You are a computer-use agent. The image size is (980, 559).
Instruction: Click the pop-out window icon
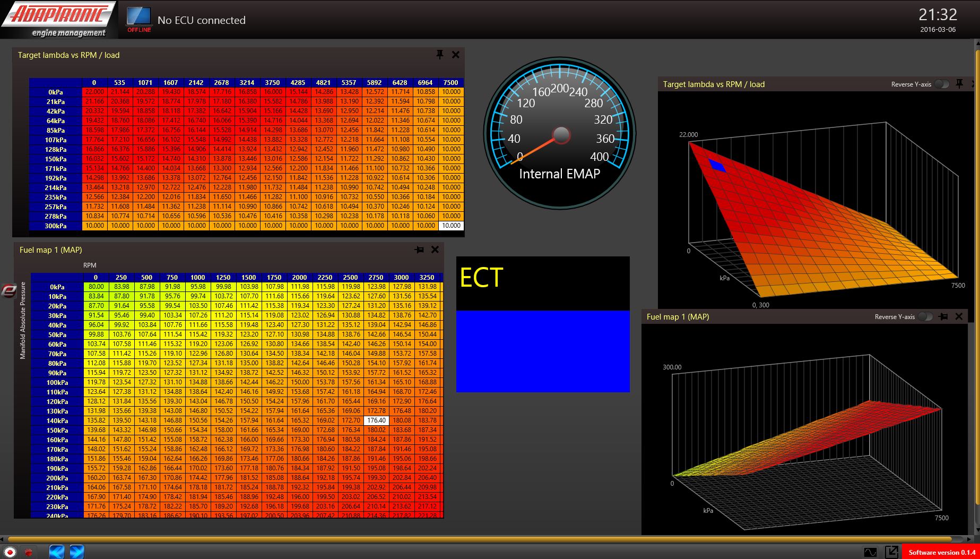[891, 552]
